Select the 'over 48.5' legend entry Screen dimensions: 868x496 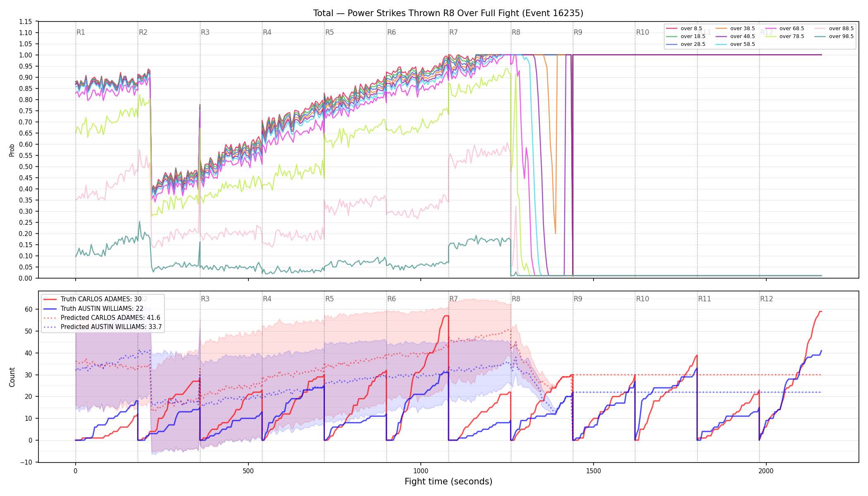[735, 36]
